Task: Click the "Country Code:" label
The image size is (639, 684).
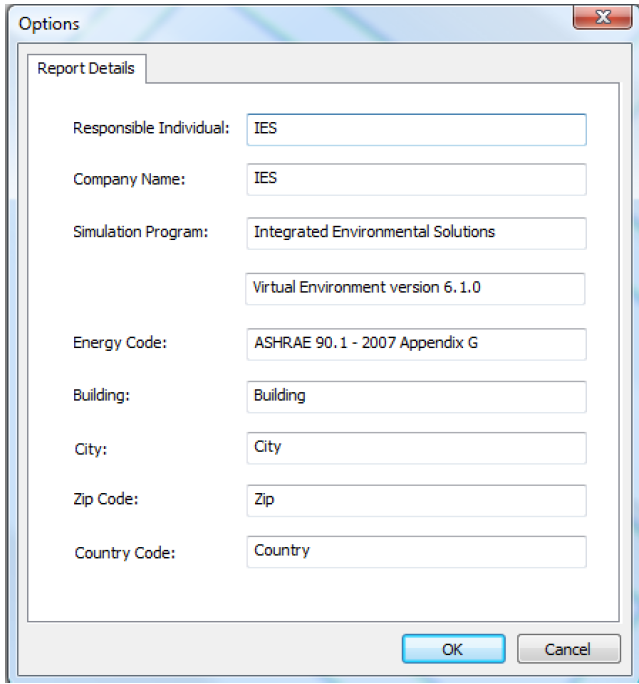Action: point(125,552)
